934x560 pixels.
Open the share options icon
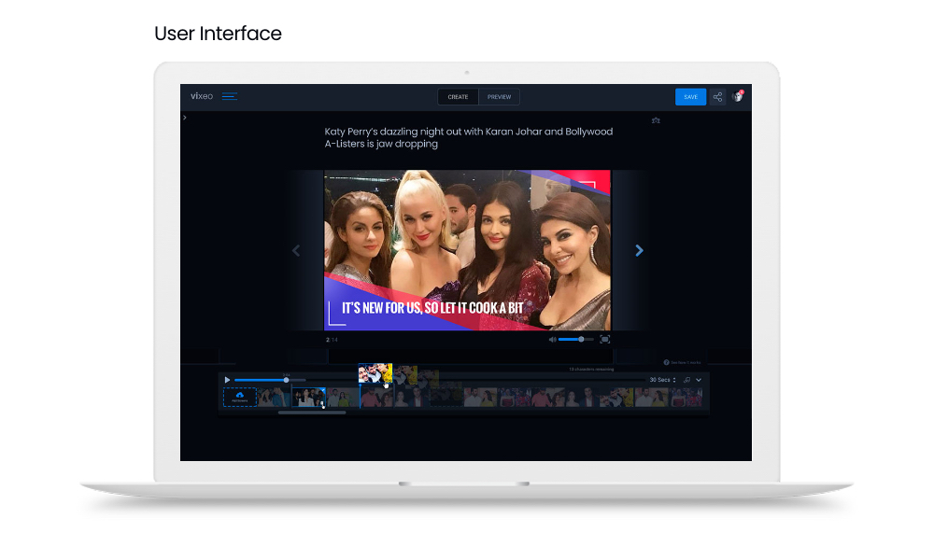(x=717, y=97)
